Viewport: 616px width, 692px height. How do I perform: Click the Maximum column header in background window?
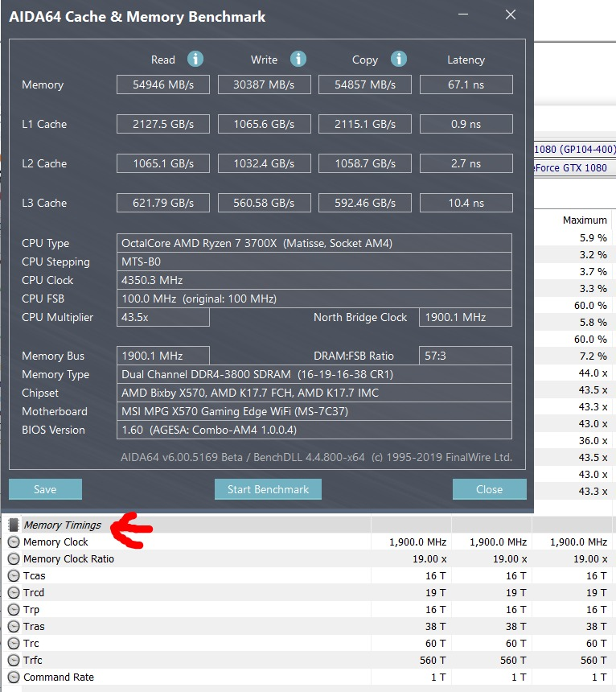(585, 220)
